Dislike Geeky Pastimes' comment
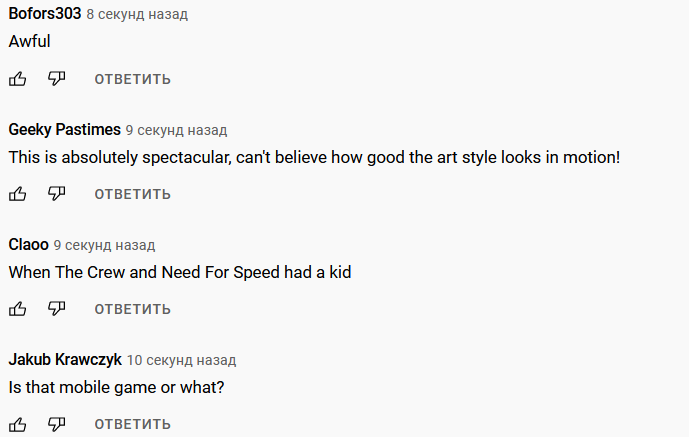This screenshot has height=437, width=689. click(x=57, y=194)
